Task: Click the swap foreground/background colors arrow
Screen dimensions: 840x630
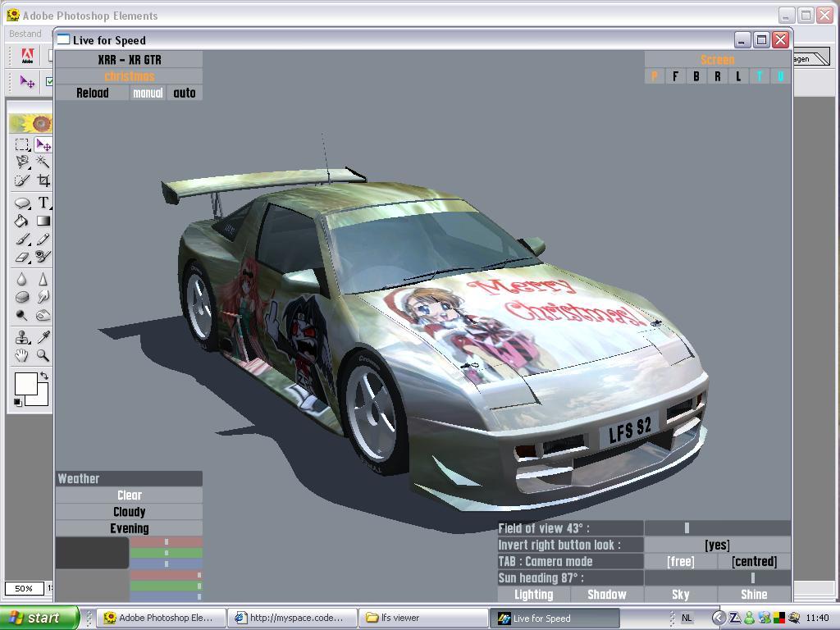Action: 44,376
